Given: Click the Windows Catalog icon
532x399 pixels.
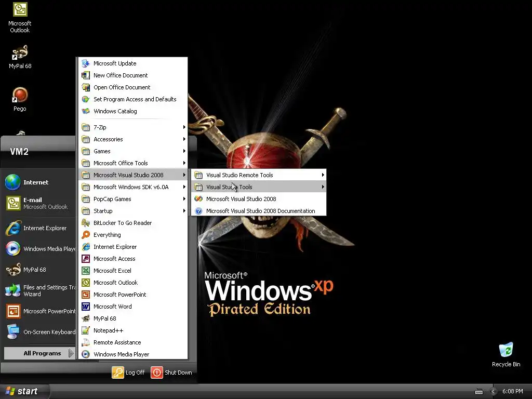Looking at the screenshot, I should tap(86, 111).
